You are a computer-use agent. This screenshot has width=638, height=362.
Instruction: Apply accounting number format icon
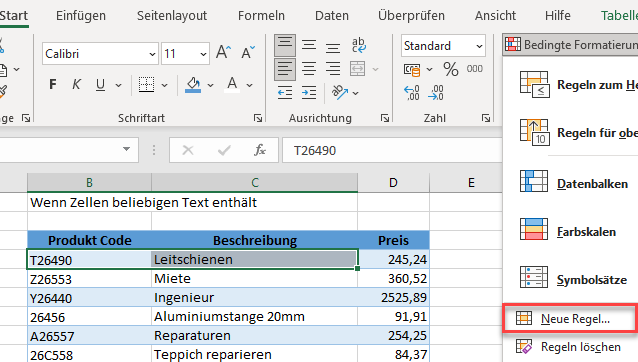click(x=412, y=70)
